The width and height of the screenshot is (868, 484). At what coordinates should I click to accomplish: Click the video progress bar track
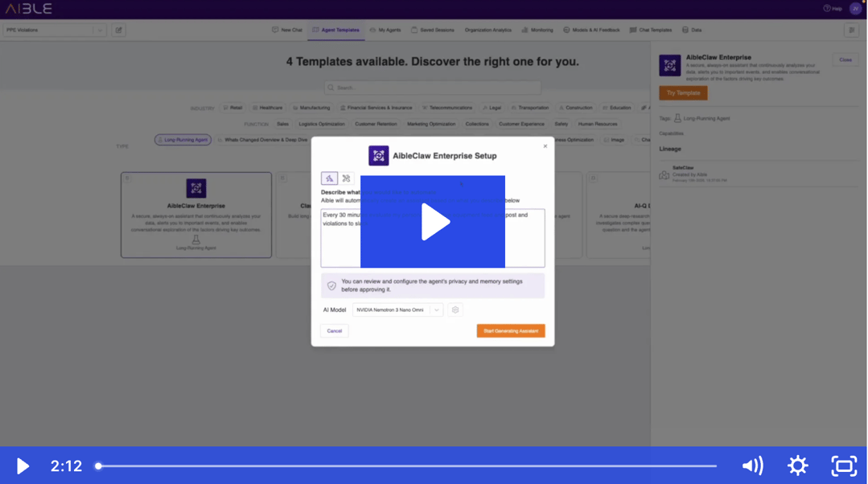tap(406, 466)
